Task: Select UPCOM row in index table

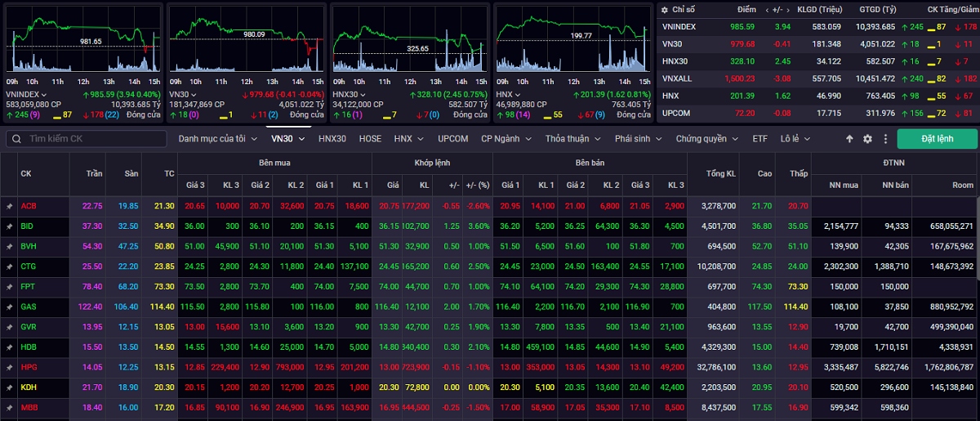Action: (x=817, y=113)
